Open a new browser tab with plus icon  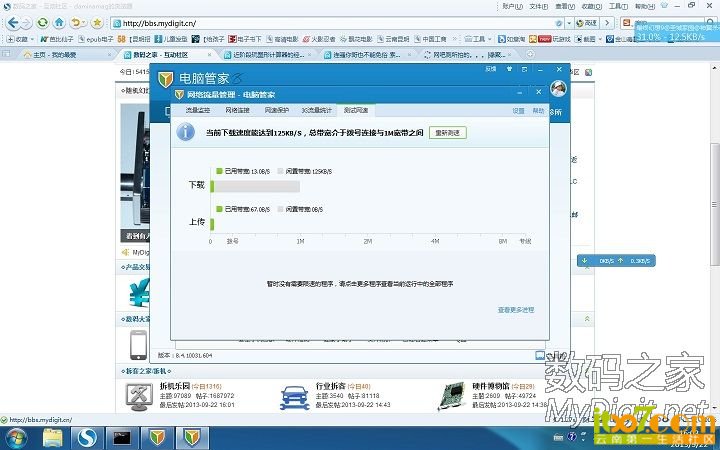[x=529, y=54]
